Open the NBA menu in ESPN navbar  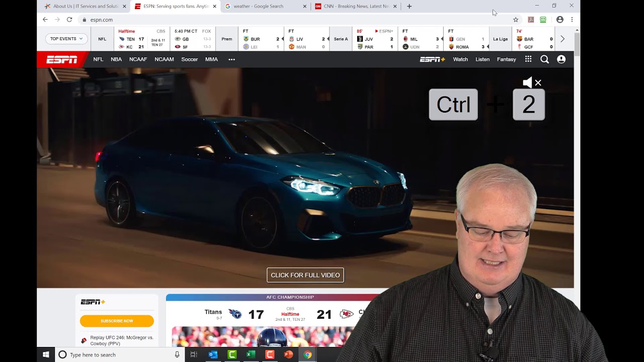click(x=116, y=59)
